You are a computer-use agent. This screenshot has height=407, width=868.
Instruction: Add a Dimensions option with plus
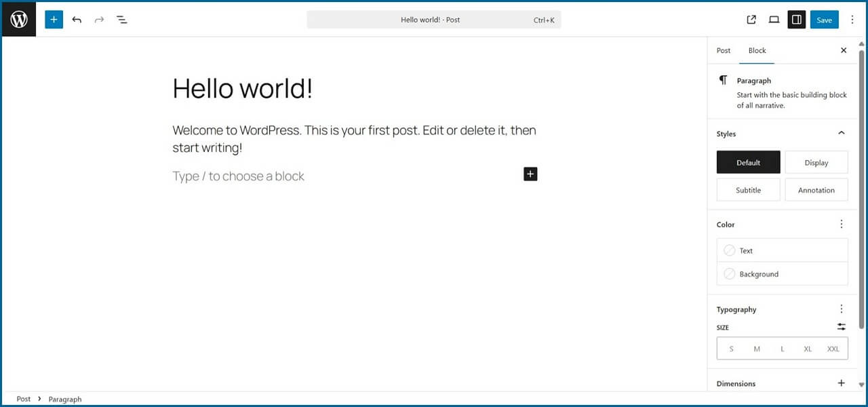pyautogui.click(x=842, y=383)
